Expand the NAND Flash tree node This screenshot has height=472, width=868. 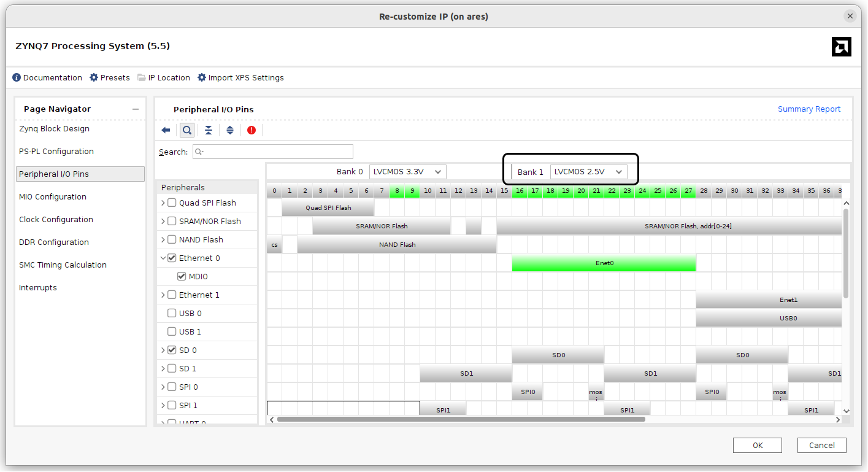(163, 239)
